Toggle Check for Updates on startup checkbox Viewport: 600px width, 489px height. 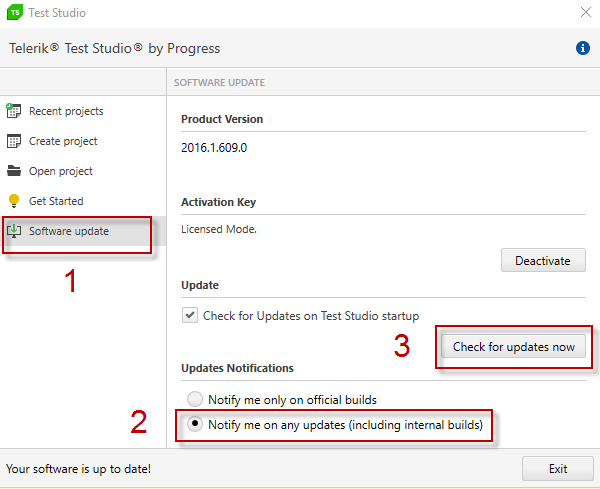[x=190, y=315]
